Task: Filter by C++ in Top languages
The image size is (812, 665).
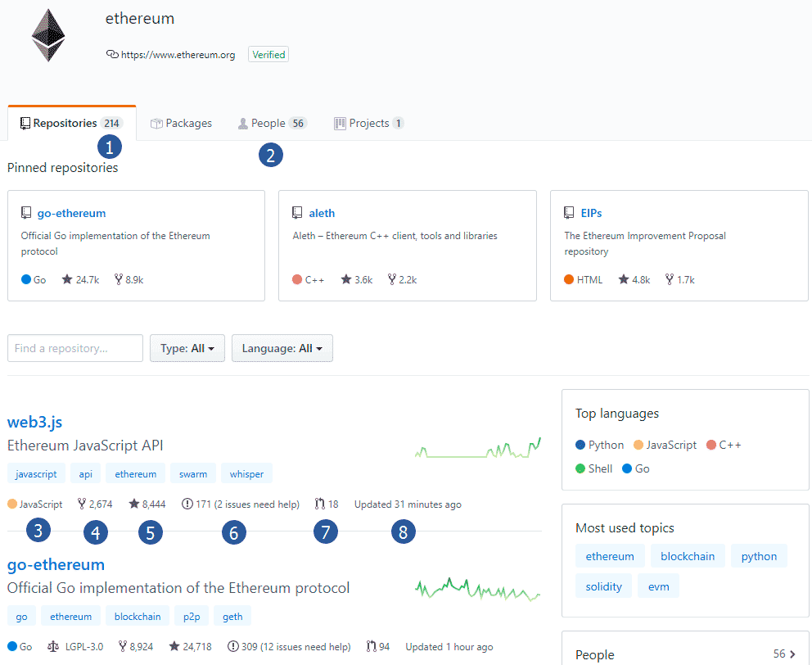Action: (x=724, y=445)
